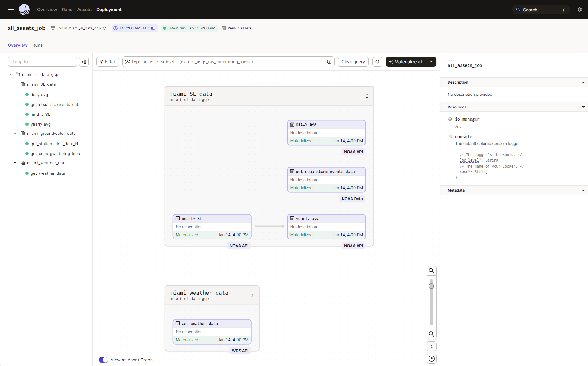
Task: Click the Clear query button
Action: tap(353, 62)
